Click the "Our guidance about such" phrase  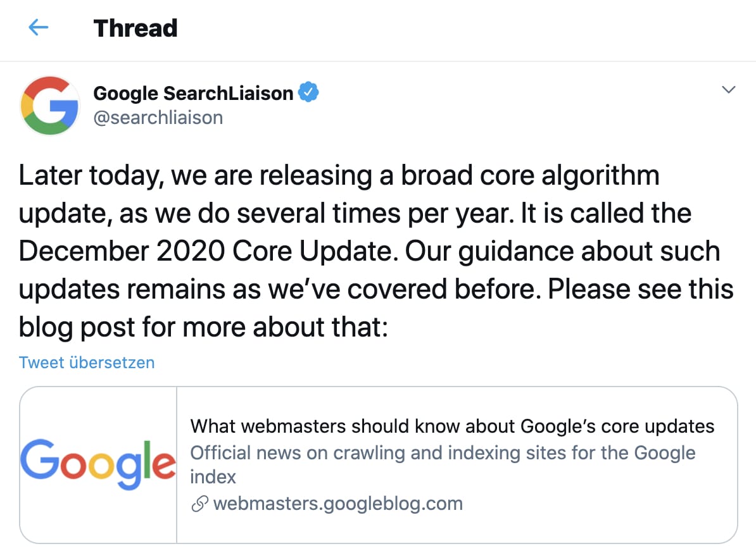tap(562, 251)
